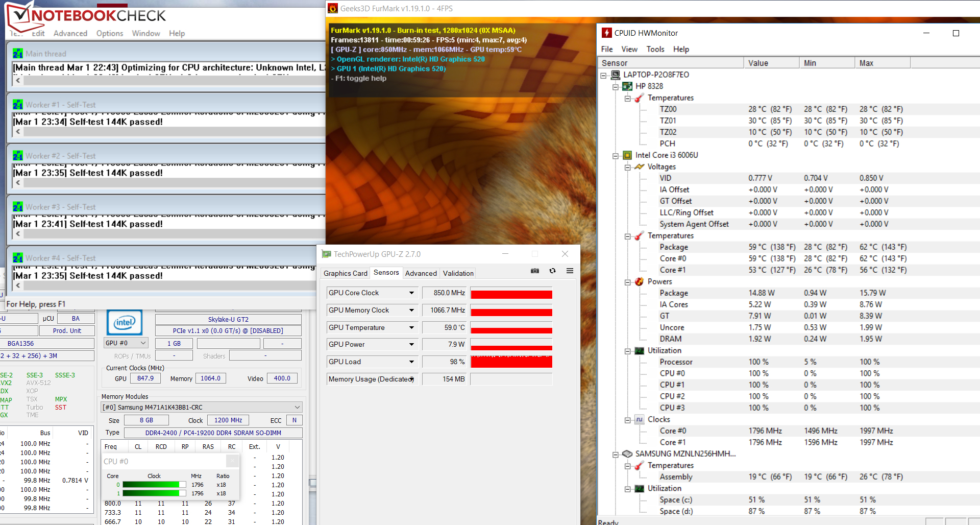Viewport: 980px width, 525px height.
Task: Click the TechPowerUp GPU-Z title icon
Action: tap(326, 254)
